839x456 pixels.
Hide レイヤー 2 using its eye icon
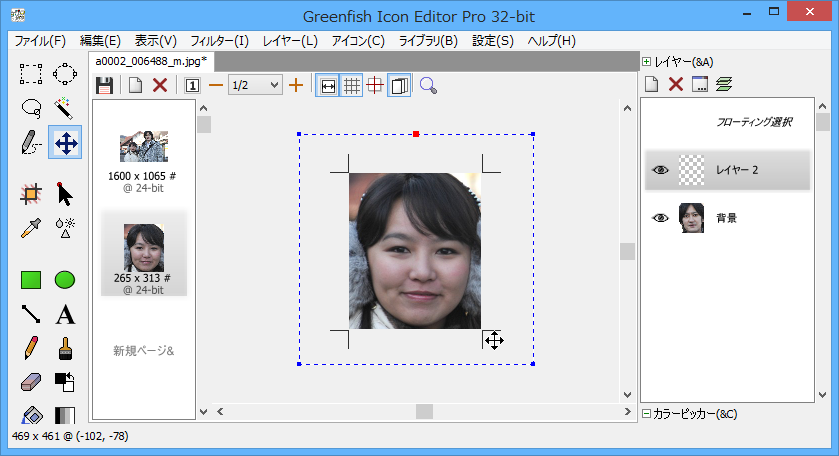[660, 170]
